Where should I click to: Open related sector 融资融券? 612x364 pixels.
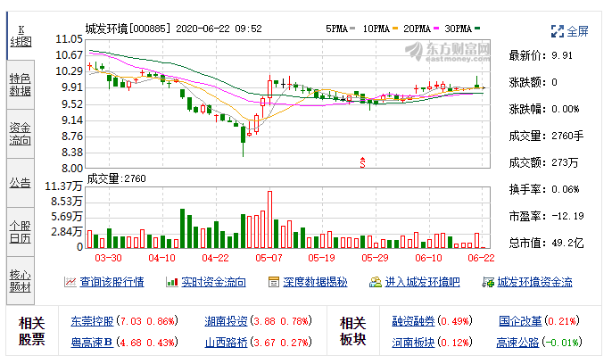pyautogui.click(x=413, y=321)
